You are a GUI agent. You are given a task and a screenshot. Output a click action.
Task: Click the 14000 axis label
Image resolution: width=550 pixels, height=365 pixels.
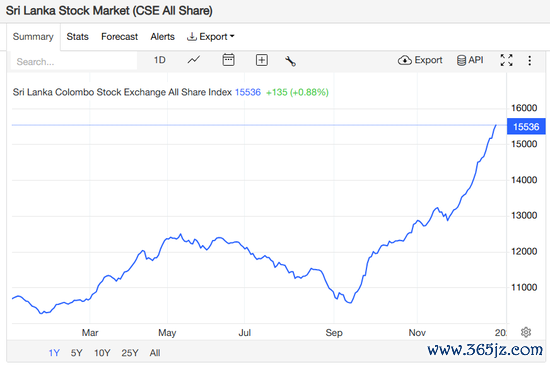click(524, 180)
